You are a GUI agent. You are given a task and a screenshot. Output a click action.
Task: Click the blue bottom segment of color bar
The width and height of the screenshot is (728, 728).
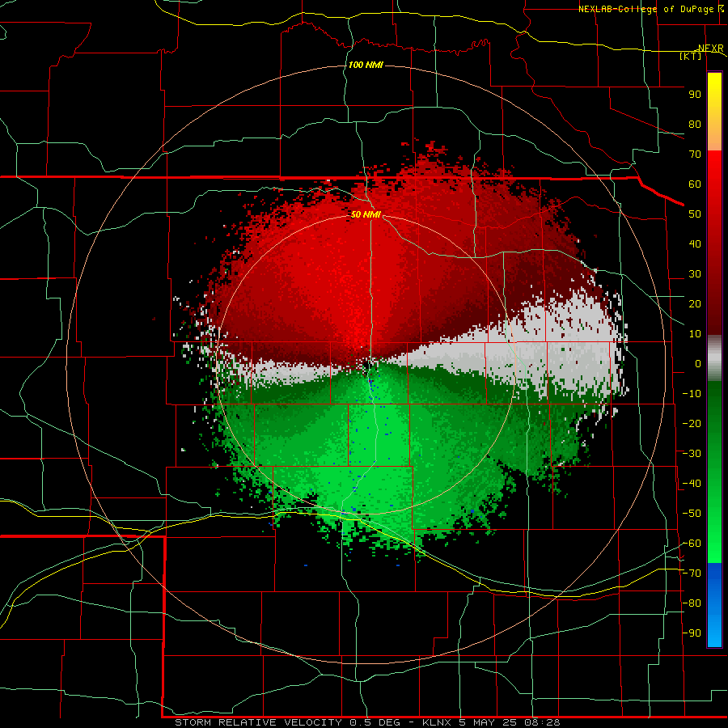click(x=714, y=605)
